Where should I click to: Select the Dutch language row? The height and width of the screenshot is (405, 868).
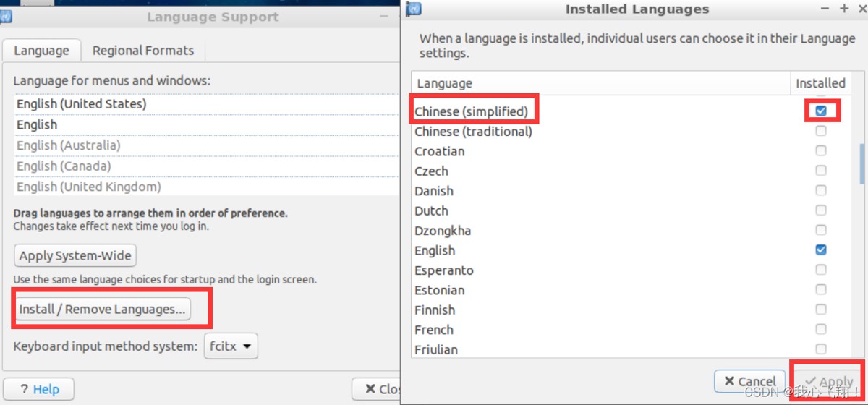point(631,210)
